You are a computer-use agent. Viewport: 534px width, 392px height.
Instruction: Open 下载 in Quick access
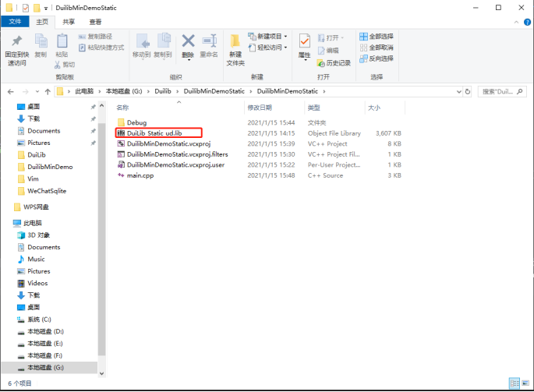click(x=34, y=118)
